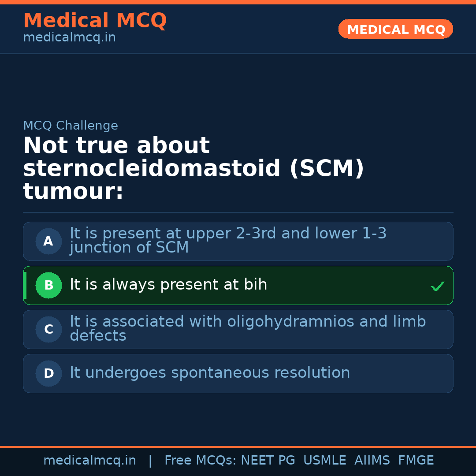Image resolution: width=476 pixels, height=476 pixels.
Task: Choose the answer text about oligohydramnios and limb defects
Action: (248, 328)
